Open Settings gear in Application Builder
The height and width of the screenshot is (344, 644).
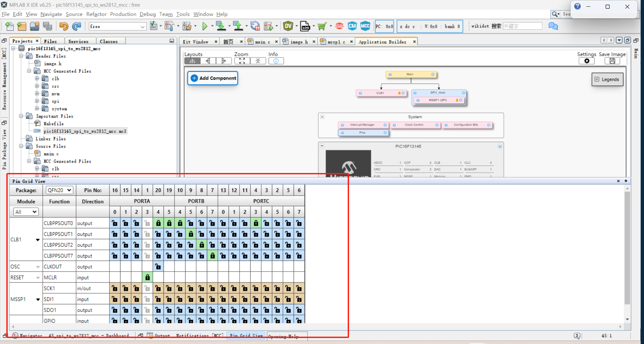[587, 61]
